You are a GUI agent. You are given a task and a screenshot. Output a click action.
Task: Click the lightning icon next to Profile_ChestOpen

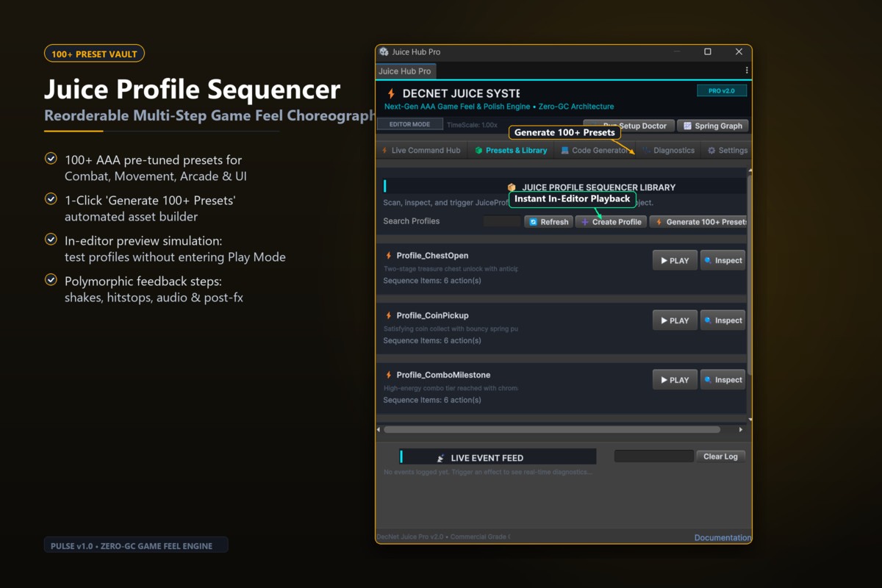pos(389,256)
